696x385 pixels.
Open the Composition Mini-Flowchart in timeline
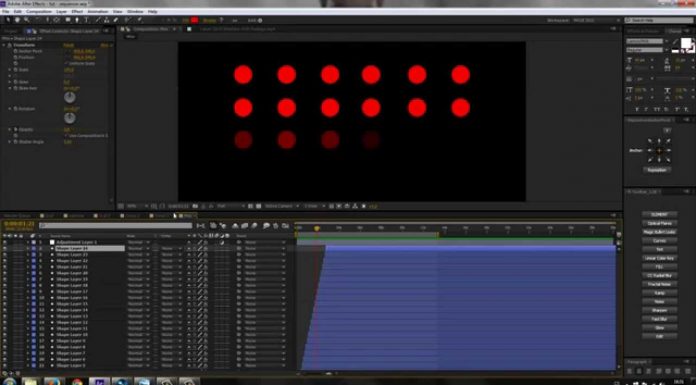[201, 226]
